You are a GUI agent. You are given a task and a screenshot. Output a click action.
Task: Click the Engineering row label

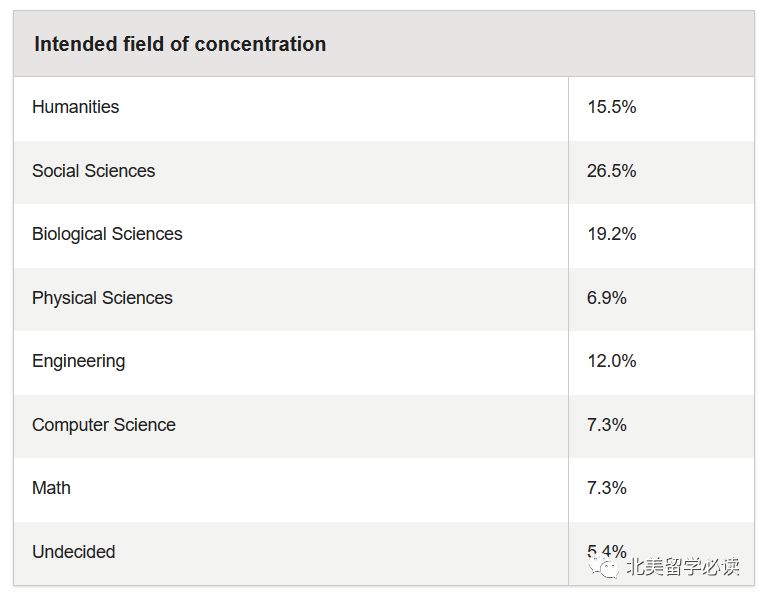78,361
